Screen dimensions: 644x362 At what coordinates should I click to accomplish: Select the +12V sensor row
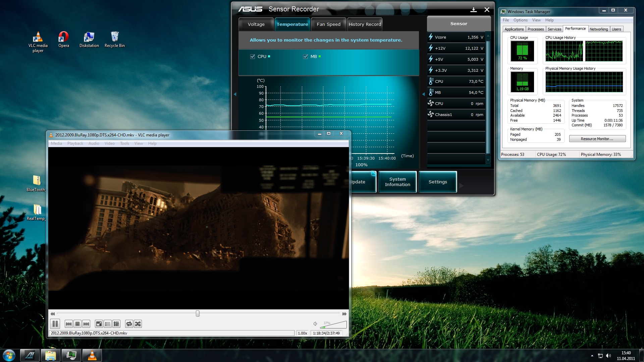coord(456,48)
